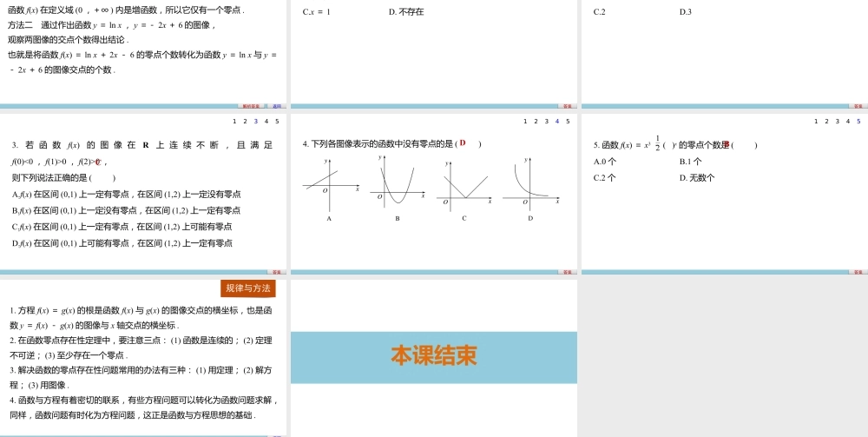Go to page 1 on question 3 slide
Image resolution: width=868 pixels, height=437 pixels.
point(234,122)
